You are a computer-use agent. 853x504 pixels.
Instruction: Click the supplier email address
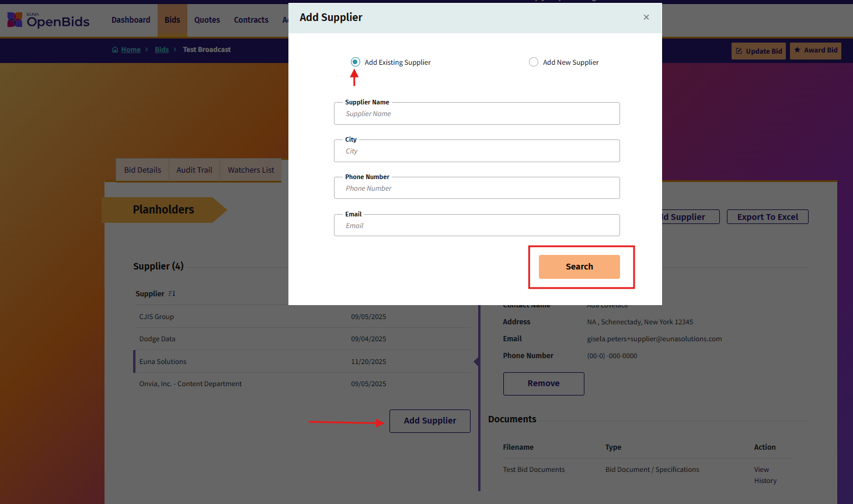[x=654, y=339]
